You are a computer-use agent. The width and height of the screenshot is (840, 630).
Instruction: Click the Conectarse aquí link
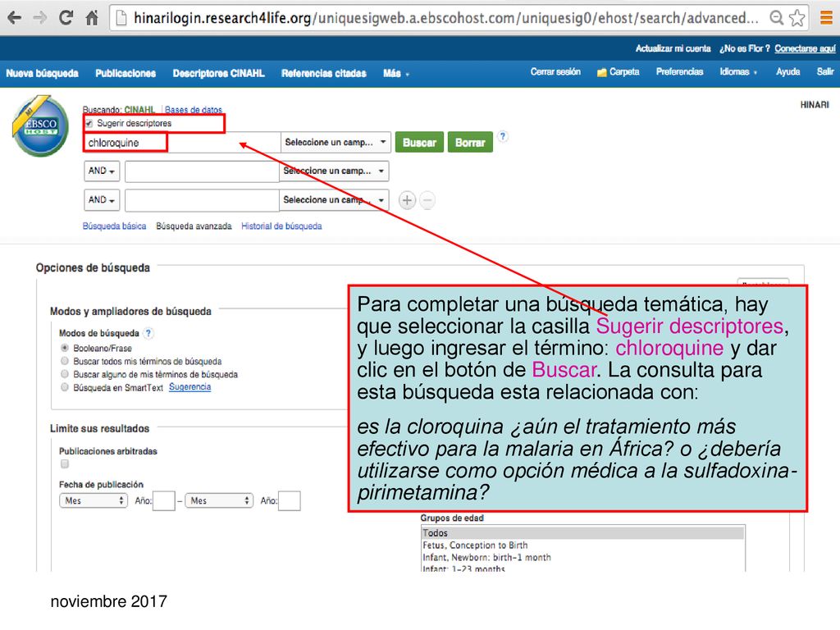[805, 48]
